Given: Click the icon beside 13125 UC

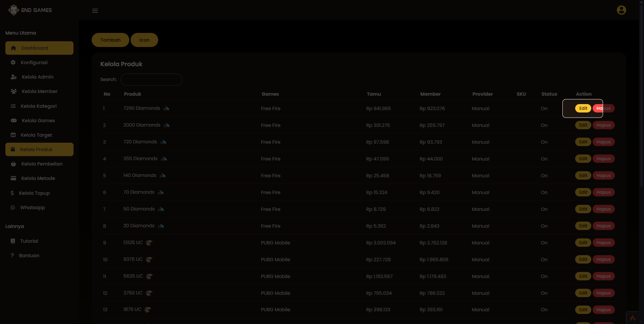Looking at the screenshot, I should 149,243.
